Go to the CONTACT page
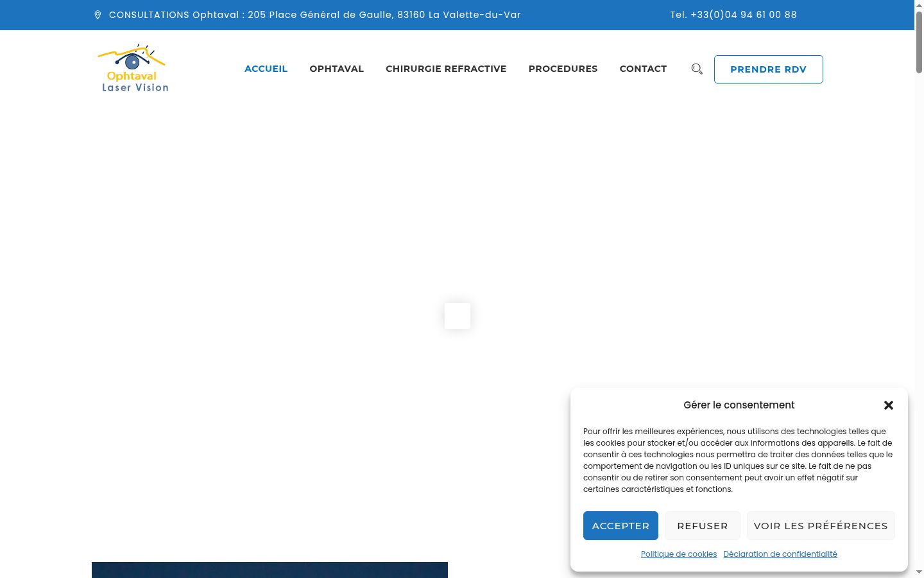The image size is (924, 578). tap(643, 69)
